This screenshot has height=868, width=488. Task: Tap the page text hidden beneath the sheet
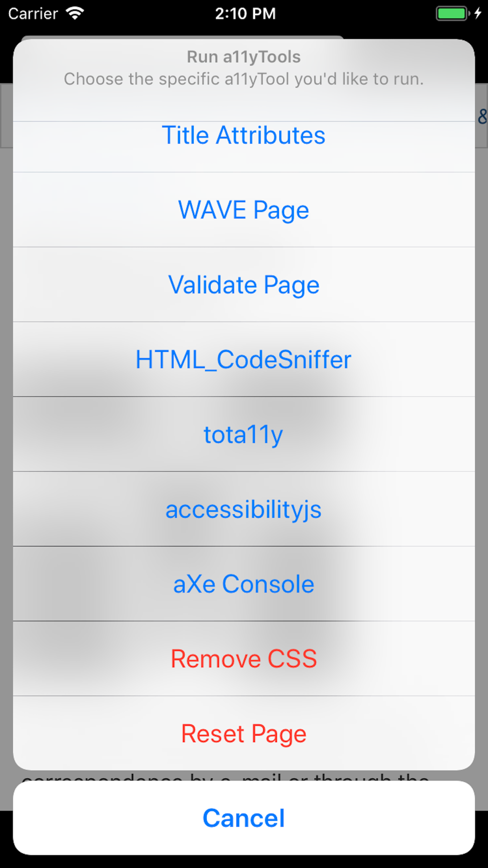[x=225, y=776]
